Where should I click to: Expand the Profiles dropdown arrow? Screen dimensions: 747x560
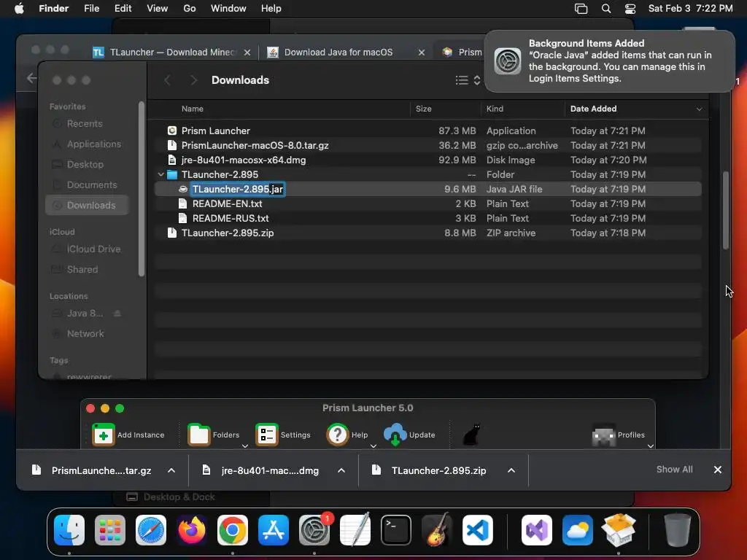point(650,446)
